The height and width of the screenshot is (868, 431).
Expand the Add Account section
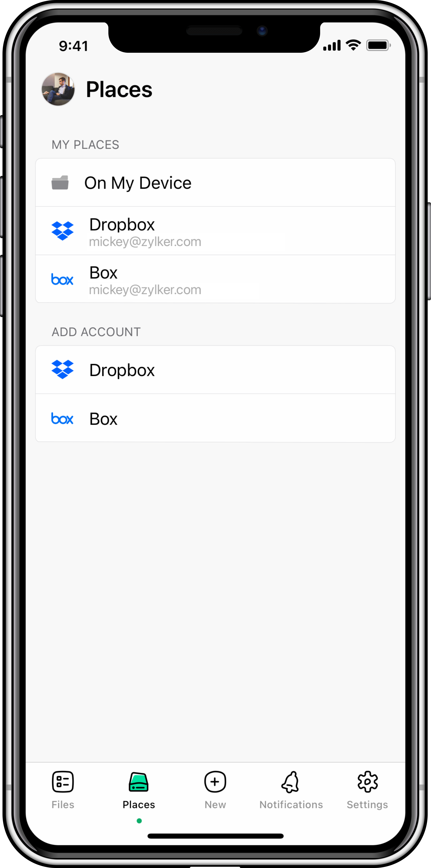click(x=96, y=332)
